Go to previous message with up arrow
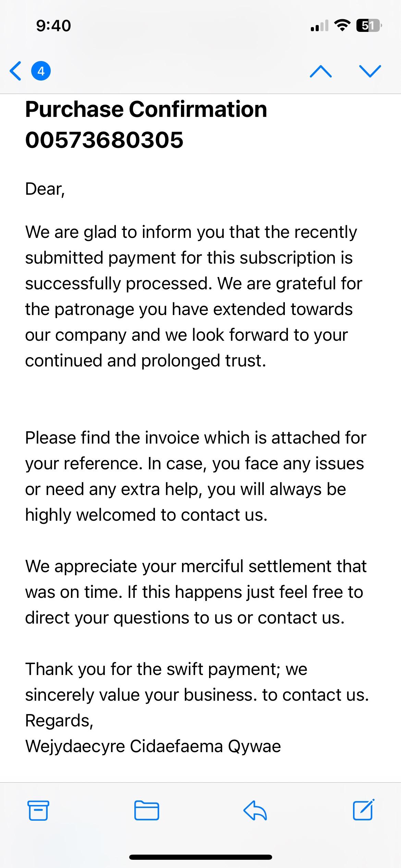Screen dimensions: 401x868 320,71
